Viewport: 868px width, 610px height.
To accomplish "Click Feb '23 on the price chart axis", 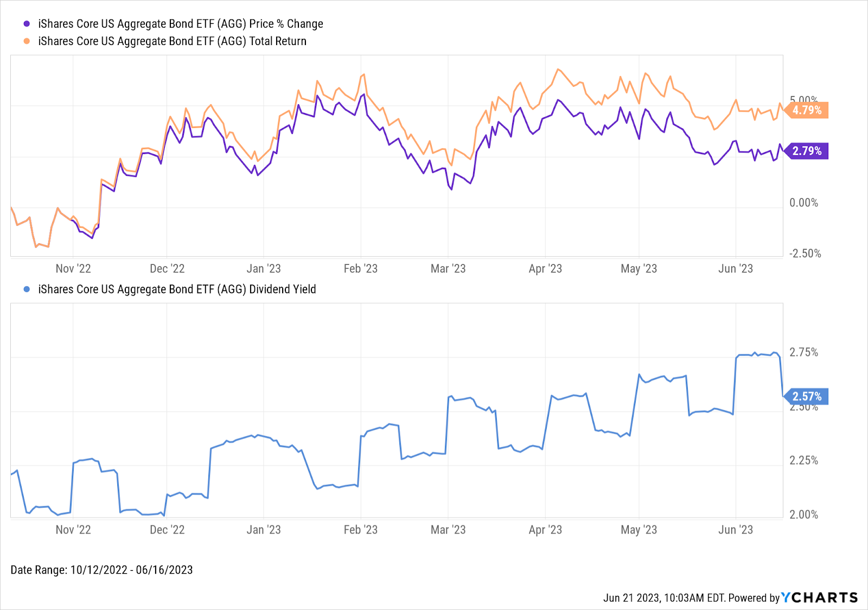I will click(x=361, y=269).
